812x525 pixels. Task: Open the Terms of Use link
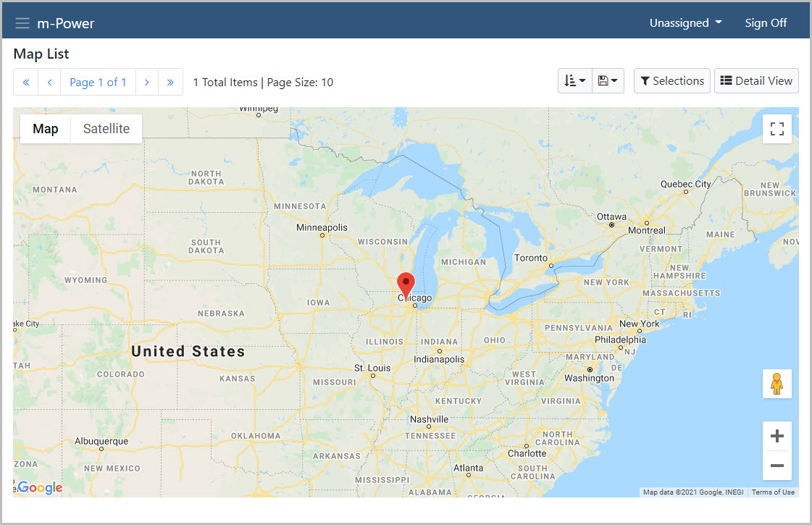pos(773,492)
